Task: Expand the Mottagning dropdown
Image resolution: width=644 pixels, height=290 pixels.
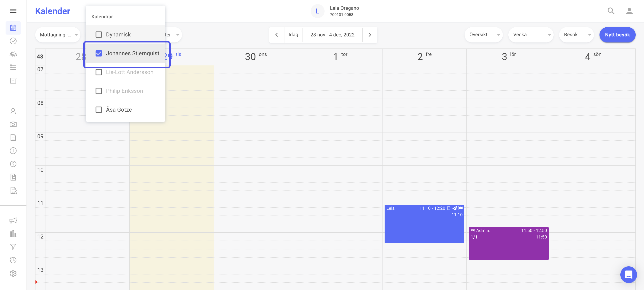Action: (x=58, y=35)
